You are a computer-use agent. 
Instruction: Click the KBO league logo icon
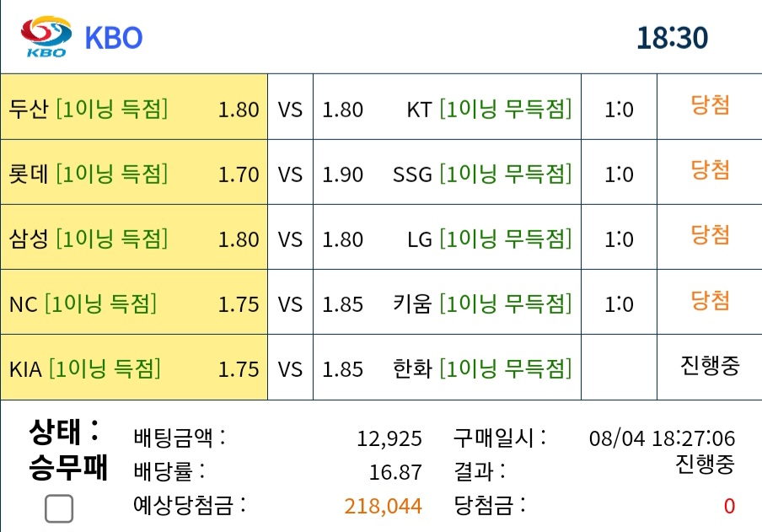point(46,37)
